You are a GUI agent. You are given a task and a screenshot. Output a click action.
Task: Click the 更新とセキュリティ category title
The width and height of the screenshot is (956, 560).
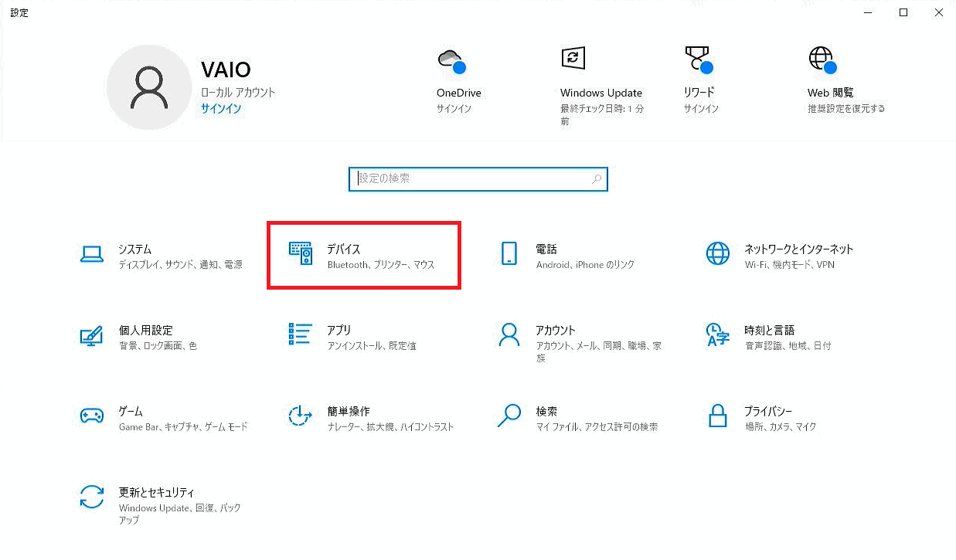click(x=157, y=493)
